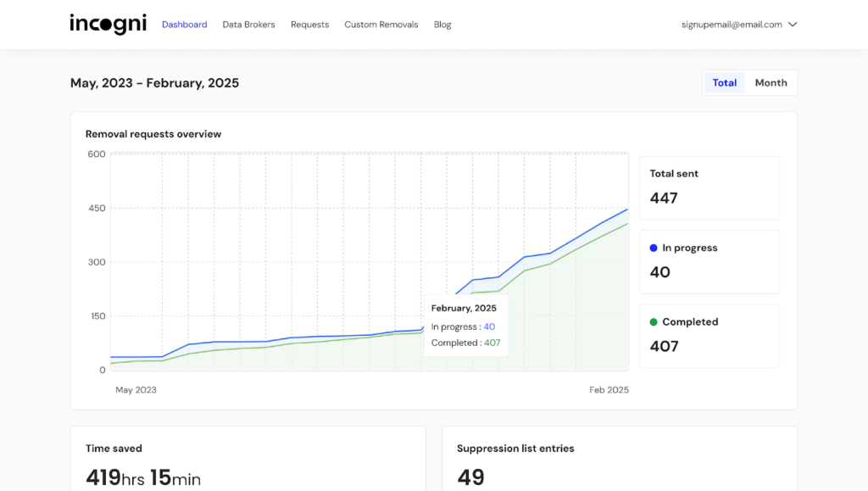Switch to the Month view

click(771, 82)
